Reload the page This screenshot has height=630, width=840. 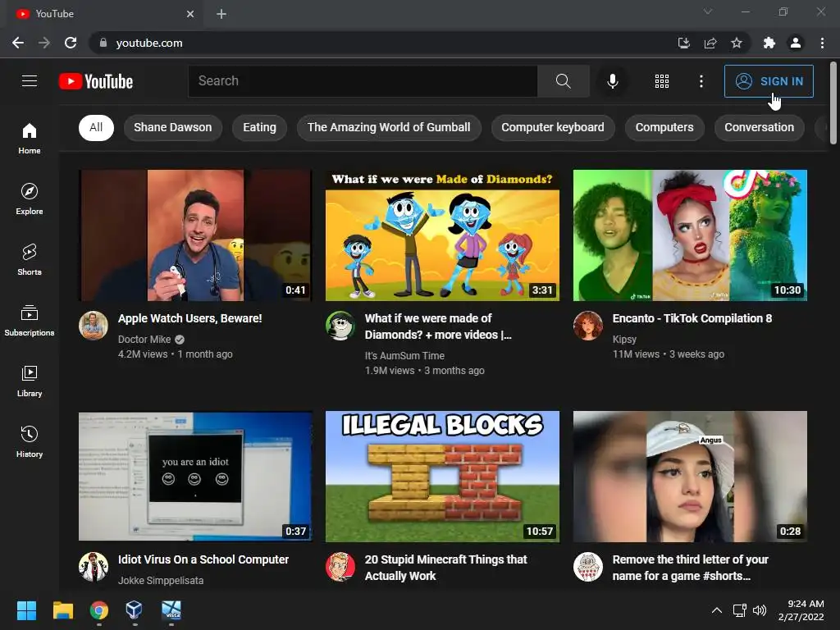point(71,43)
